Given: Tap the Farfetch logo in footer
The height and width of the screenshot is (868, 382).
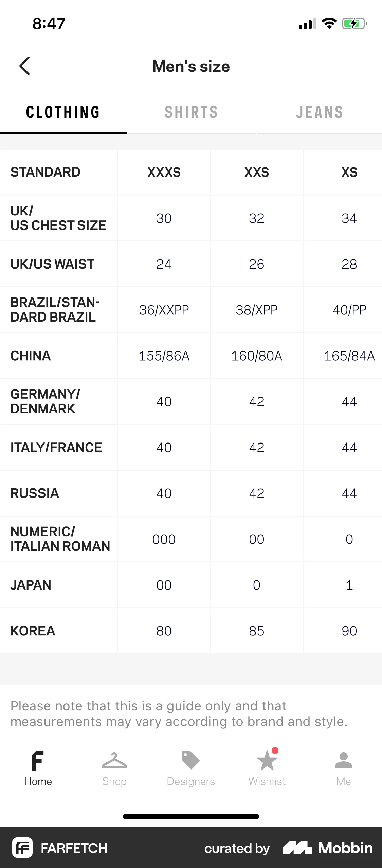Looking at the screenshot, I should click(x=22, y=848).
